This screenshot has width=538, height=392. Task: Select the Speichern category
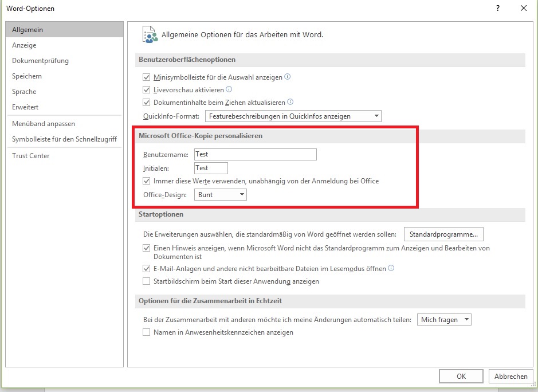(65, 76)
